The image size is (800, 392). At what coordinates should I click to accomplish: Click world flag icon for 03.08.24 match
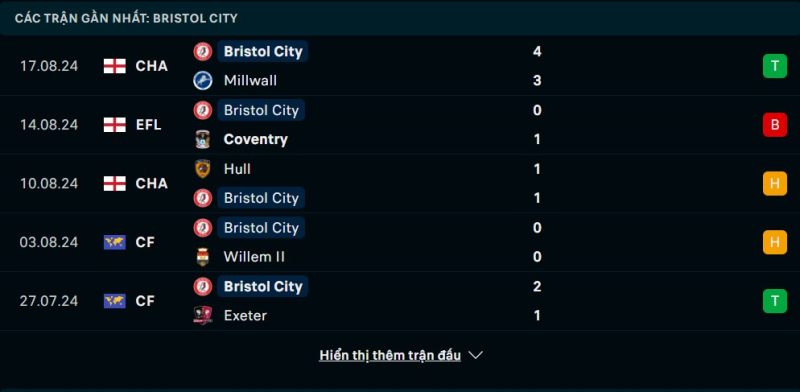point(115,242)
